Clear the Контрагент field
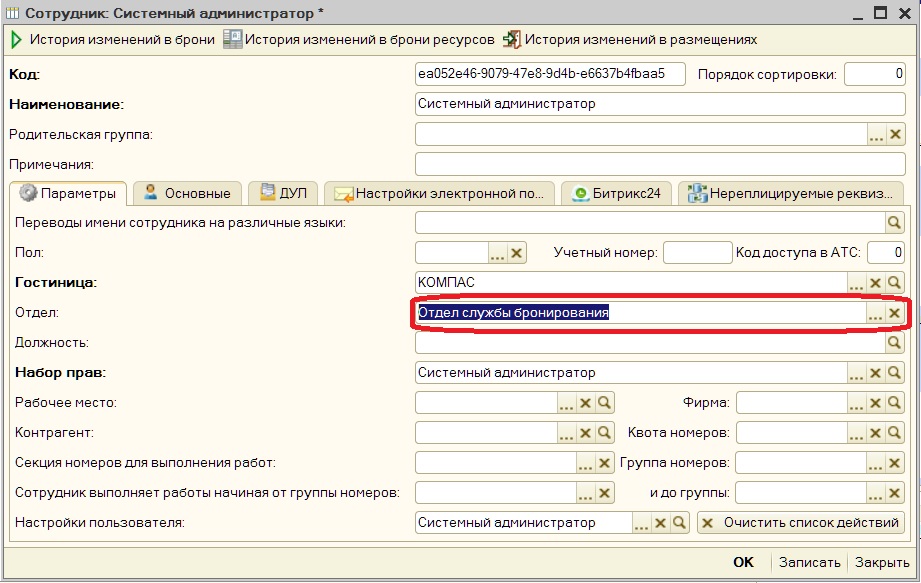Screen dimensions: 921x583 pos(585,433)
